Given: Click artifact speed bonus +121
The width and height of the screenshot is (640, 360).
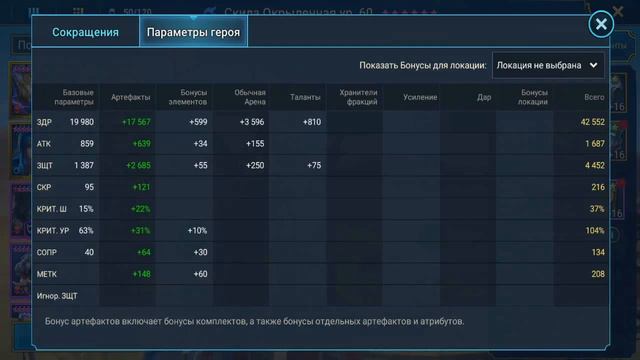Looking at the screenshot, I should tap(141, 187).
